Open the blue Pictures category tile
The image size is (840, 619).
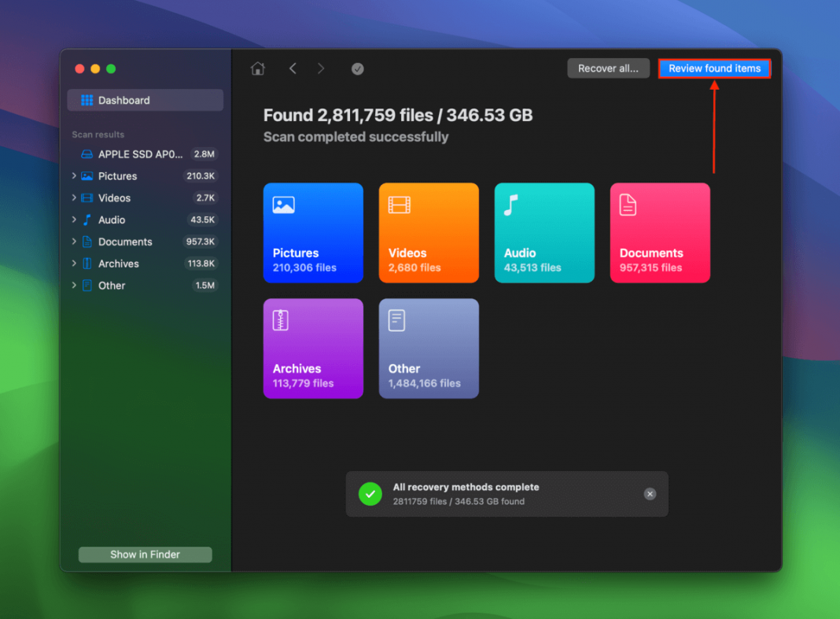click(313, 233)
